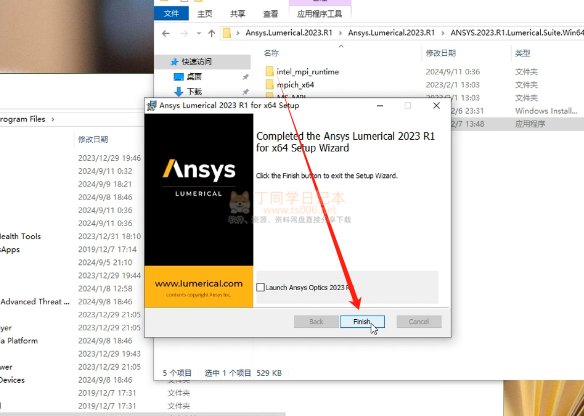Viewport: 584px width, 416px height.
Task: Enable Launch Ansys Optics 2023 checkbox
Action: 260,288
